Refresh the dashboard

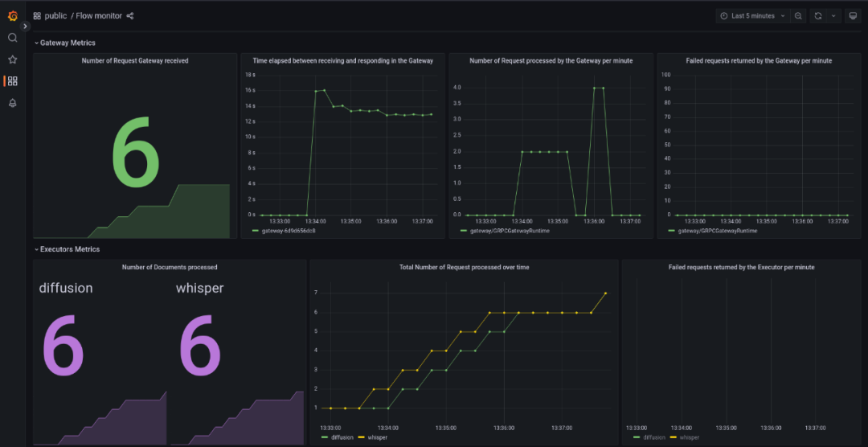tap(817, 16)
